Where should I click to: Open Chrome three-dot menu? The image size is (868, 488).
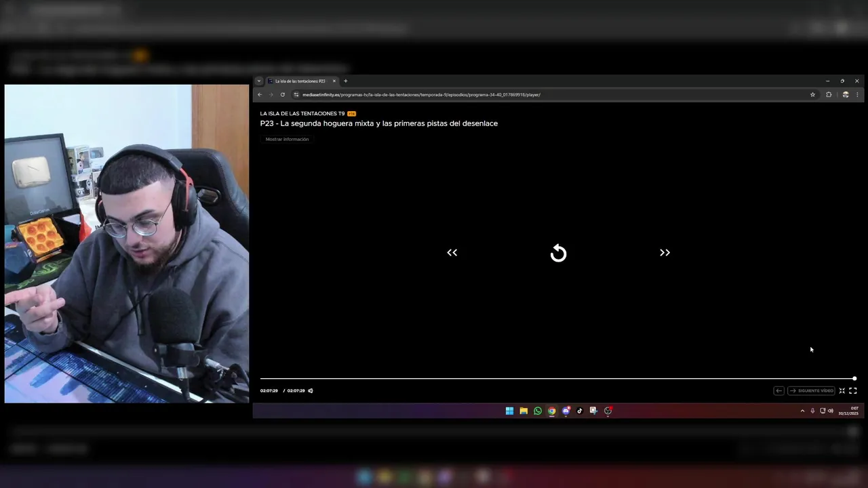click(857, 95)
